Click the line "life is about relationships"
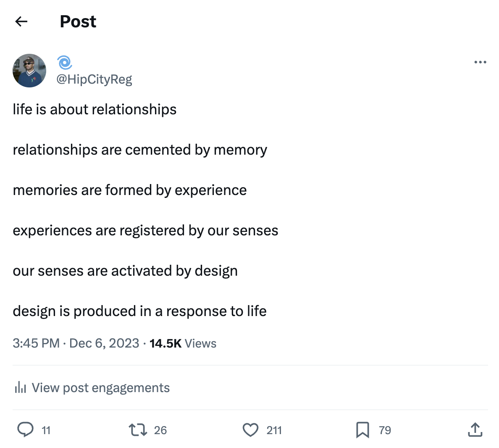 click(x=95, y=109)
